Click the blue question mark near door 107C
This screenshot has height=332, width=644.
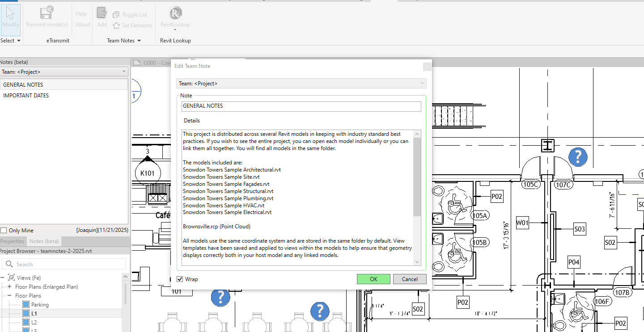[x=578, y=156]
